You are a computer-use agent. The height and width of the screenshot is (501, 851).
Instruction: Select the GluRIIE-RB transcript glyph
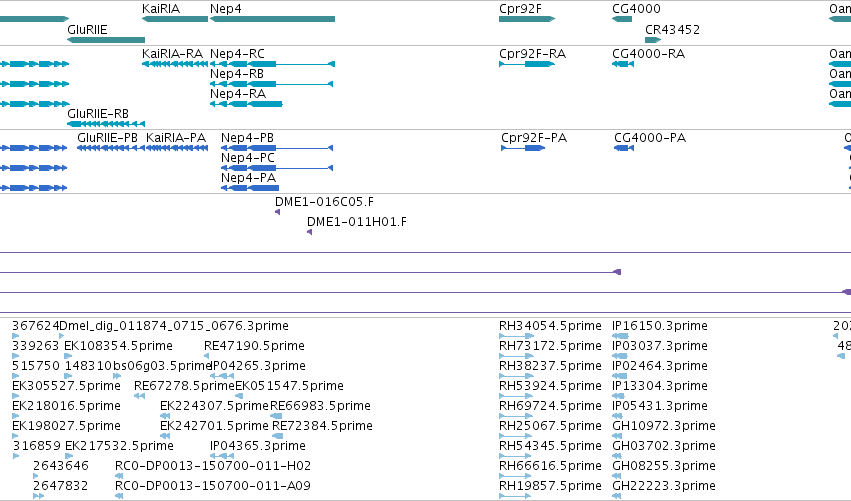pos(106,124)
